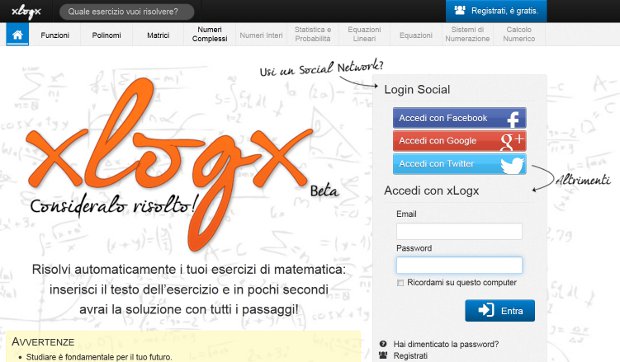This screenshot has height=362, width=620.
Task: Enable Ricordami su questo computer checkbox
Action: [x=400, y=283]
